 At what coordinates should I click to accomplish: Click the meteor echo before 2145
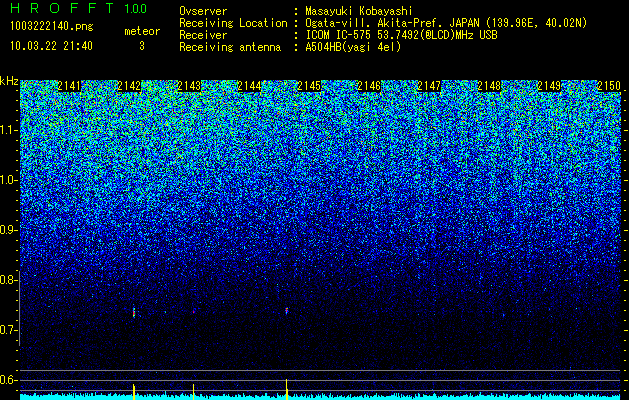point(287,311)
